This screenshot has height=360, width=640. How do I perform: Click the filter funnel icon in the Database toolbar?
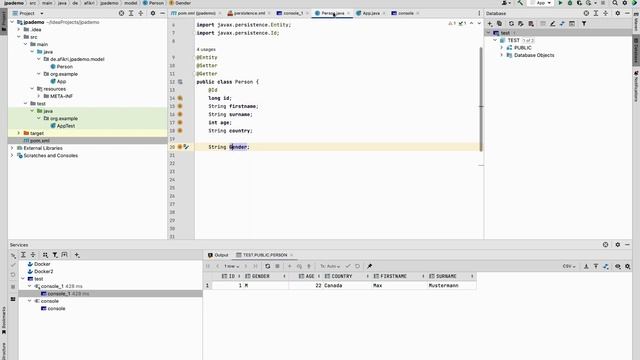coord(584,24)
